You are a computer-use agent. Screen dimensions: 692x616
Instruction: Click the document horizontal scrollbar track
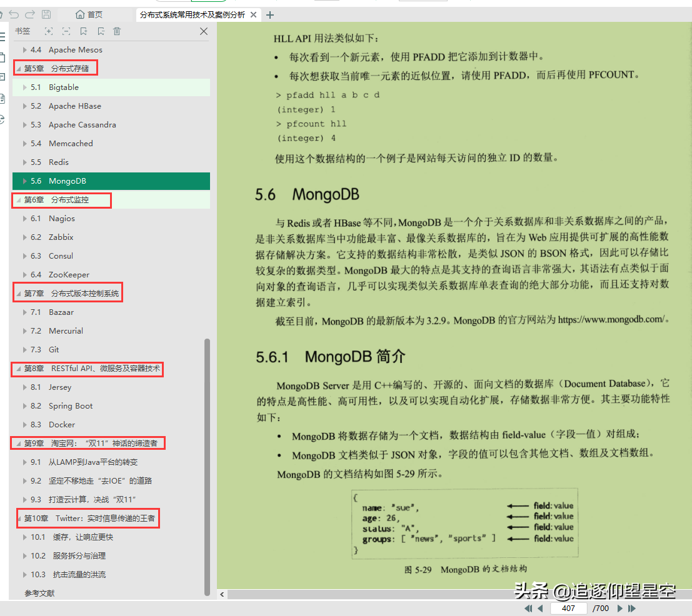point(459,594)
